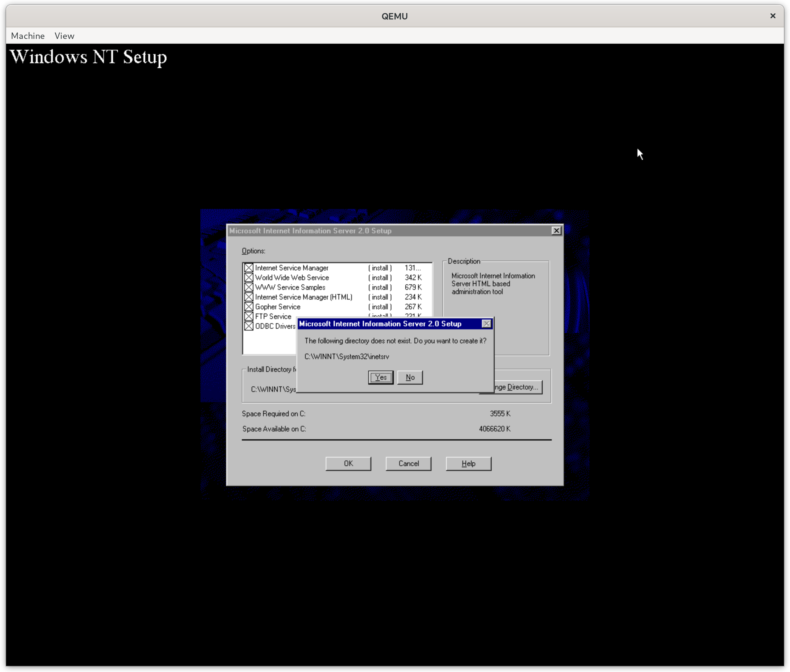
Task: Toggle Internet Service Manager checkbox
Action: pyautogui.click(x=249, y=268)
